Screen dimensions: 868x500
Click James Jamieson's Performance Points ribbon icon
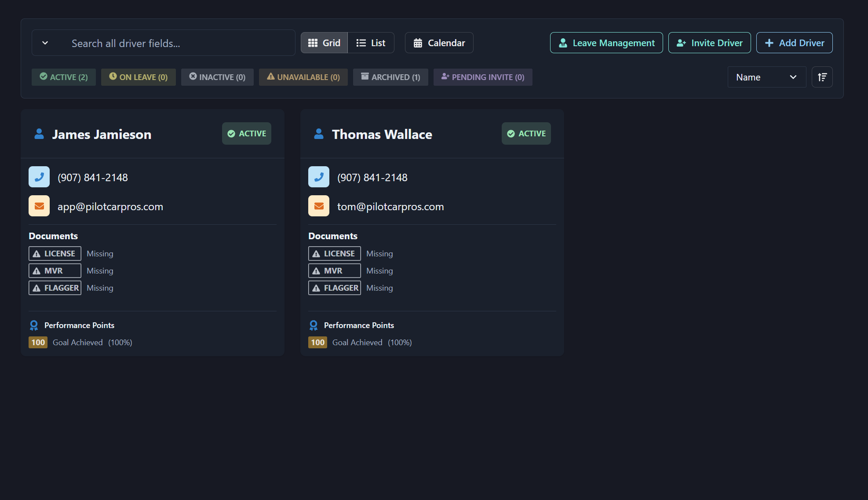click(x=34, y=325)
